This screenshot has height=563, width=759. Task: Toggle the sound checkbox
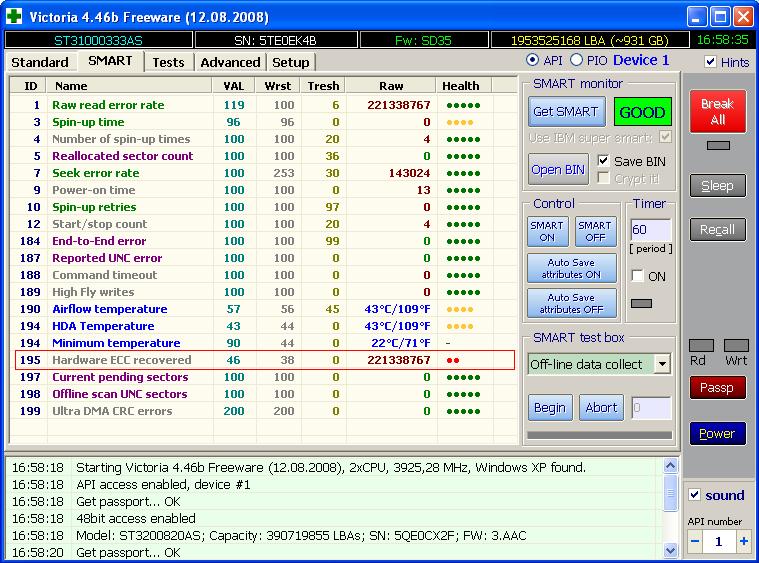click(695, 495)
